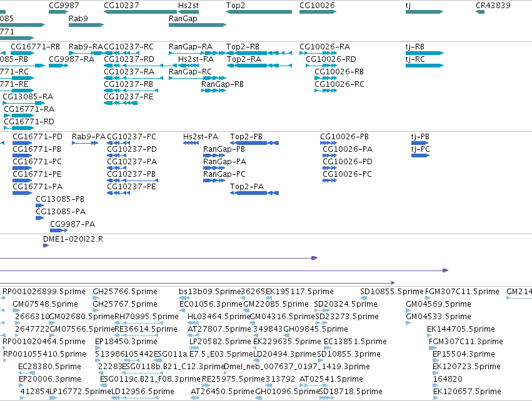The width and height of the screenshot is (532, 401).
Task: Select transcript CG9987-RA
Action: [x=72, y=59]
